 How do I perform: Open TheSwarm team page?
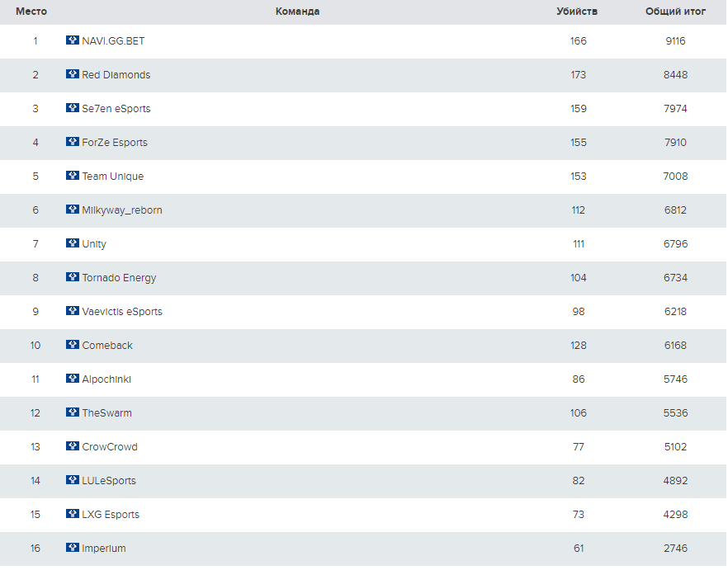pos(106,413)
